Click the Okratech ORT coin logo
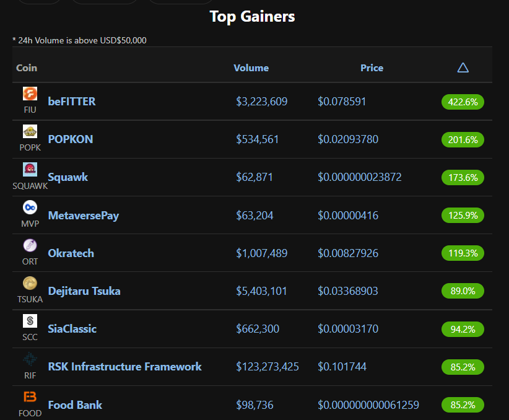 (30, 245)
